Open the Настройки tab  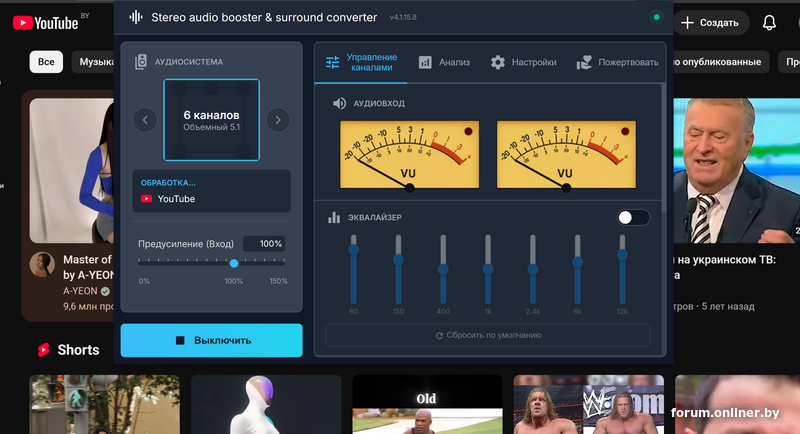(x=523, y=62)
